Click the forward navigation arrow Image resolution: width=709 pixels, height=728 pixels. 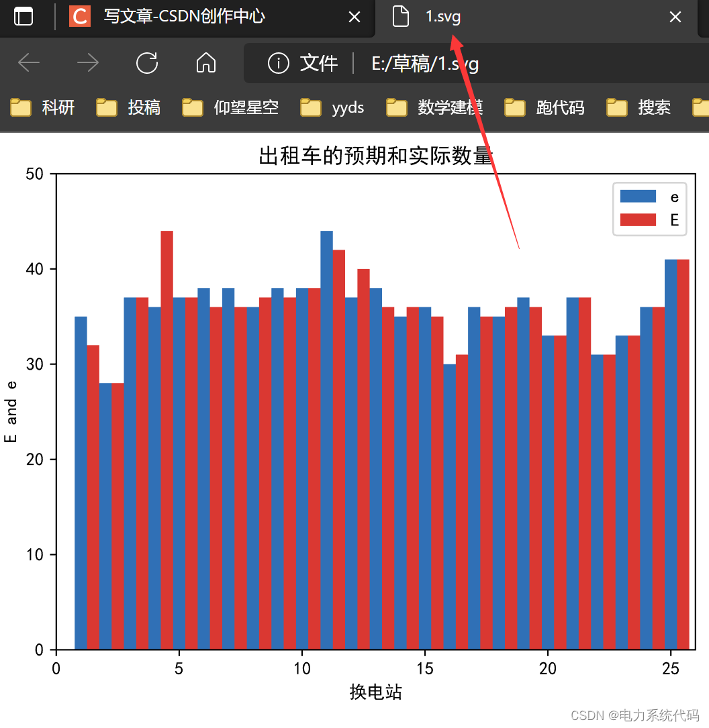(88, 62)
